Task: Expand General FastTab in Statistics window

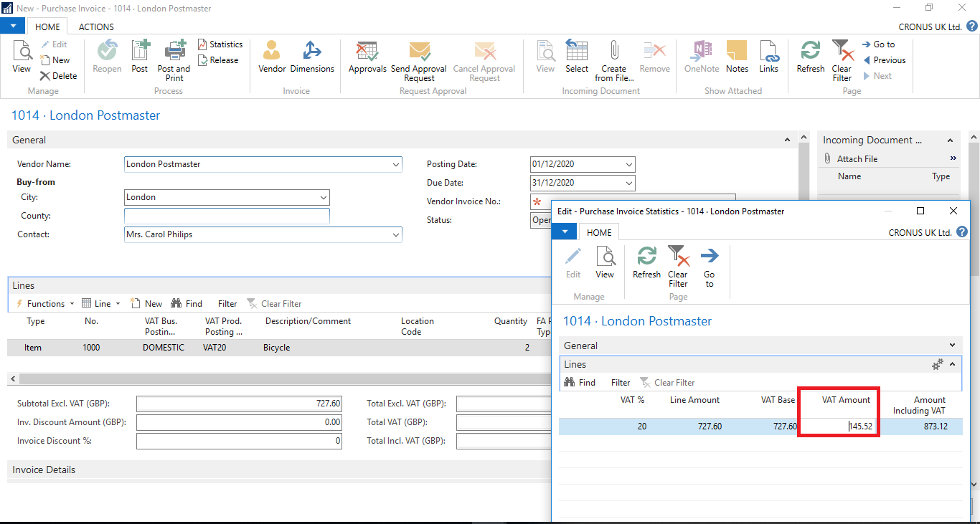Action: tap(952, 346)
